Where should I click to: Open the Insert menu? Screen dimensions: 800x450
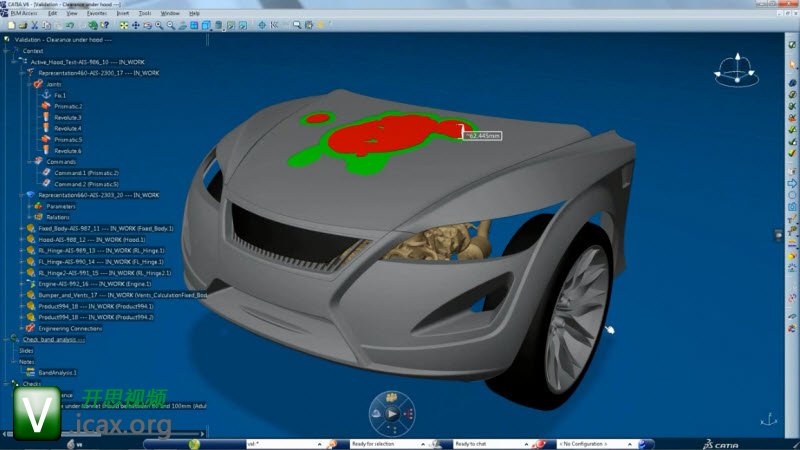click(122, 13)
